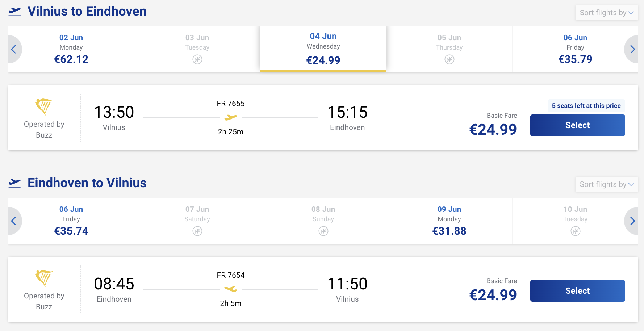This screenshot has width=644, height=331.
Task: Click no-flight icon under 05 Jun Thursday
Action: [449, 59]
